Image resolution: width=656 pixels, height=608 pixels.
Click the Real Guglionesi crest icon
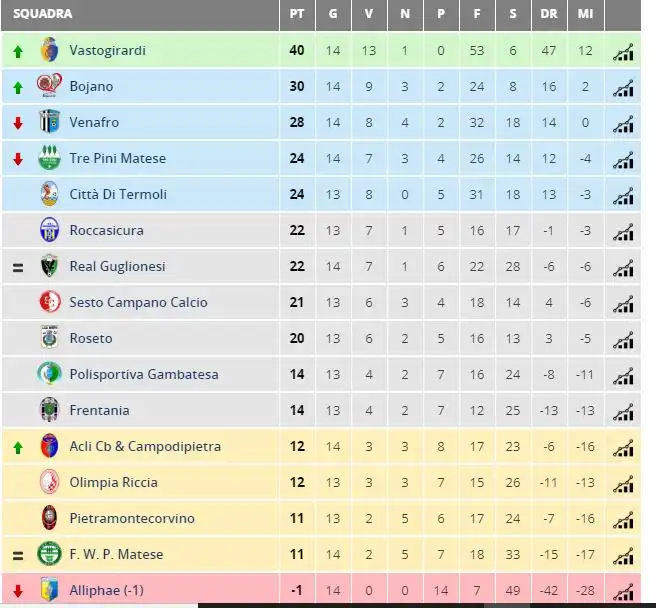point(49,266)
